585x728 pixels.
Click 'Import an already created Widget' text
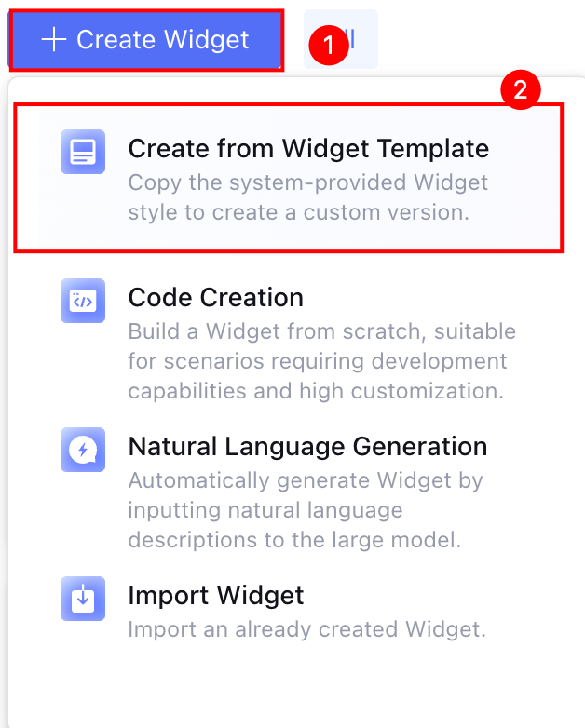(x=306, y=629)
